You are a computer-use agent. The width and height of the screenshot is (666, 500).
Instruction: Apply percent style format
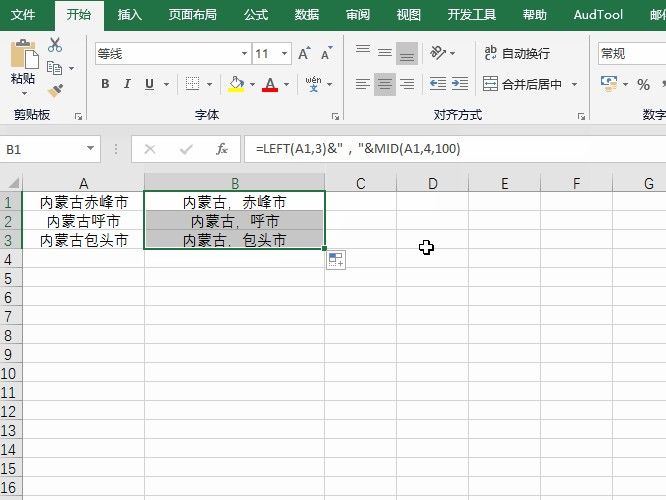[643, 85]
